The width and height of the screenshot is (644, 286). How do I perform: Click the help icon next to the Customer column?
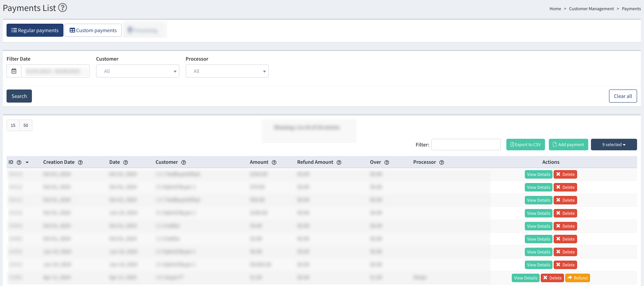coord(184,162)
